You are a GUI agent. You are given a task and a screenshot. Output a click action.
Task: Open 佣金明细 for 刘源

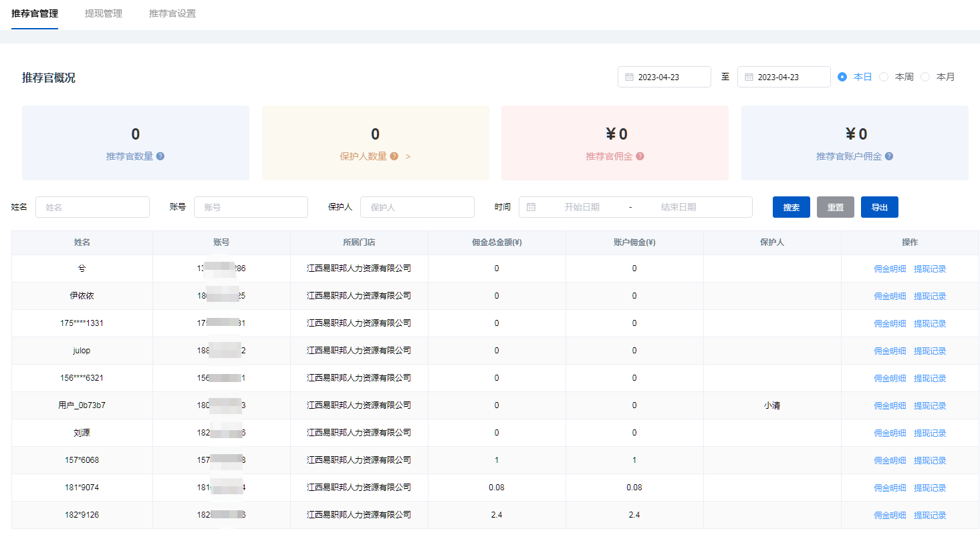890,433
